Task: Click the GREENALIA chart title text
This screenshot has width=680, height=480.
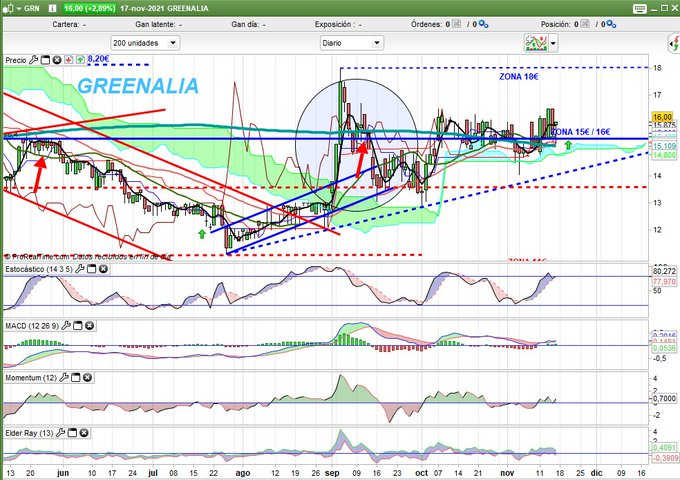Action: coord(138,86)
